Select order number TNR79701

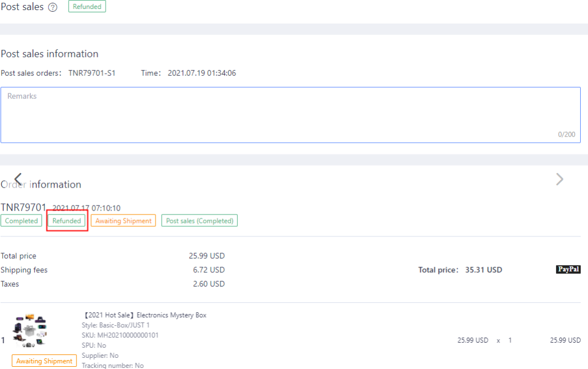point(24,208)
